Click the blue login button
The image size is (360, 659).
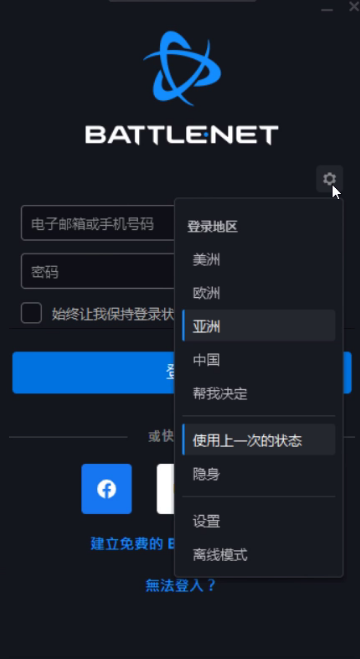(x=93, y=373)
